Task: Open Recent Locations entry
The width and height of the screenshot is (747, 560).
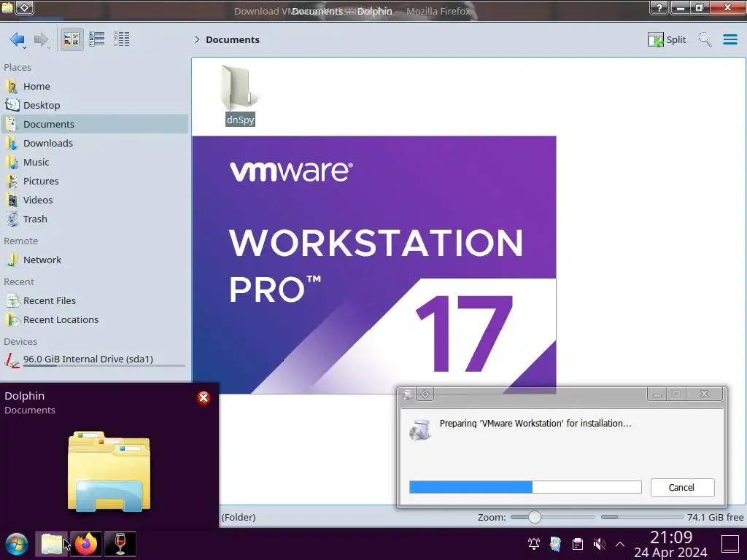Action: [95, 320]
